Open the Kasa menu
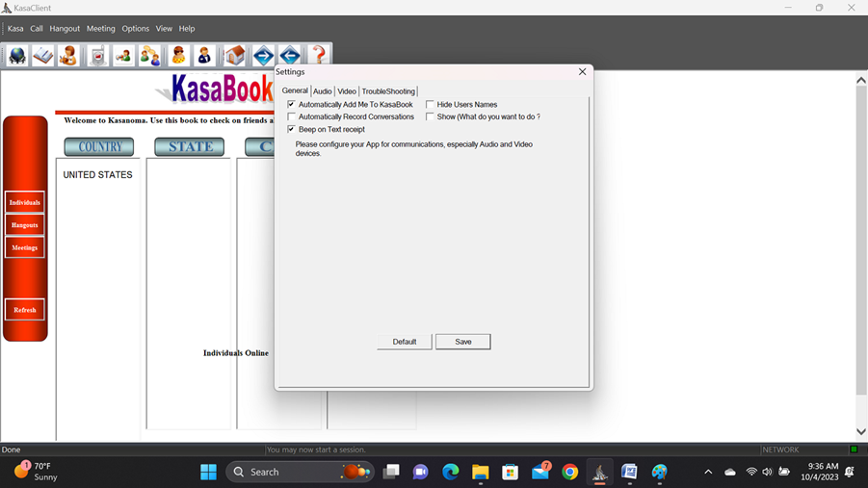868x488 pixels. [x=15, y=28]
